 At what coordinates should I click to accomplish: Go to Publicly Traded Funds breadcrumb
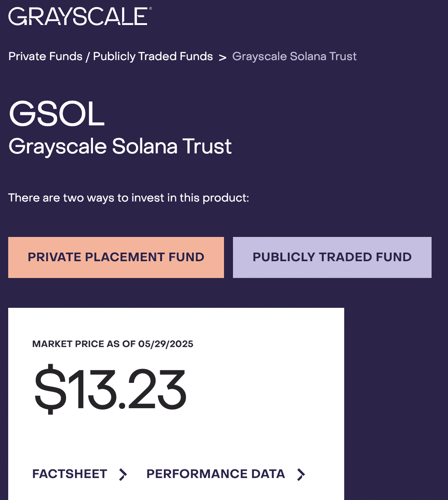click(153, 57)
